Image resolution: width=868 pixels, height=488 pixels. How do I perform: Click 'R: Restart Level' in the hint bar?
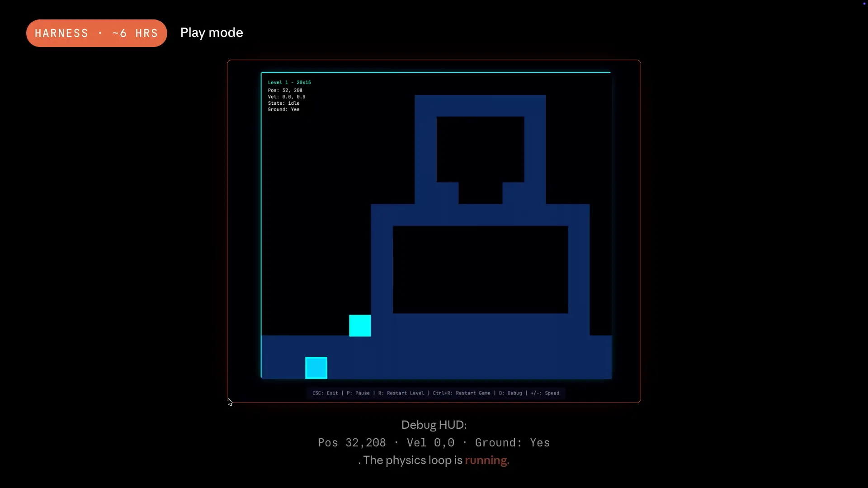tap(401, 393)
